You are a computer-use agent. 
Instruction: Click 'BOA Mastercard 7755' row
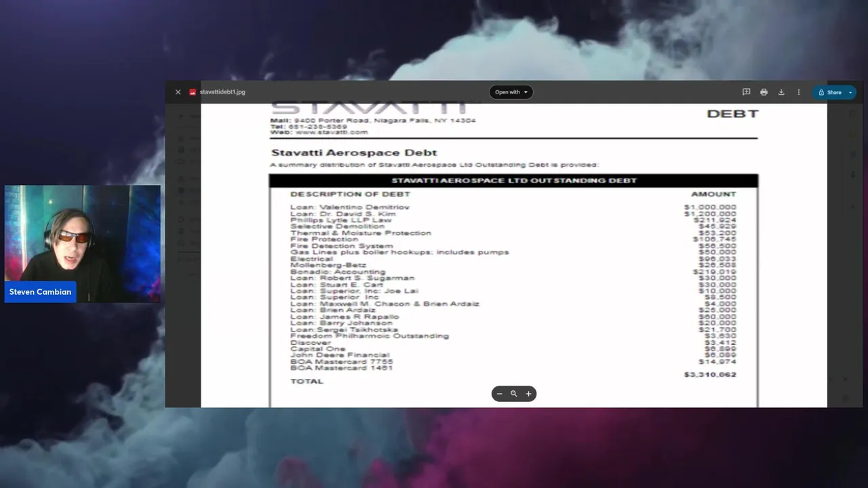tap(513, 362)
